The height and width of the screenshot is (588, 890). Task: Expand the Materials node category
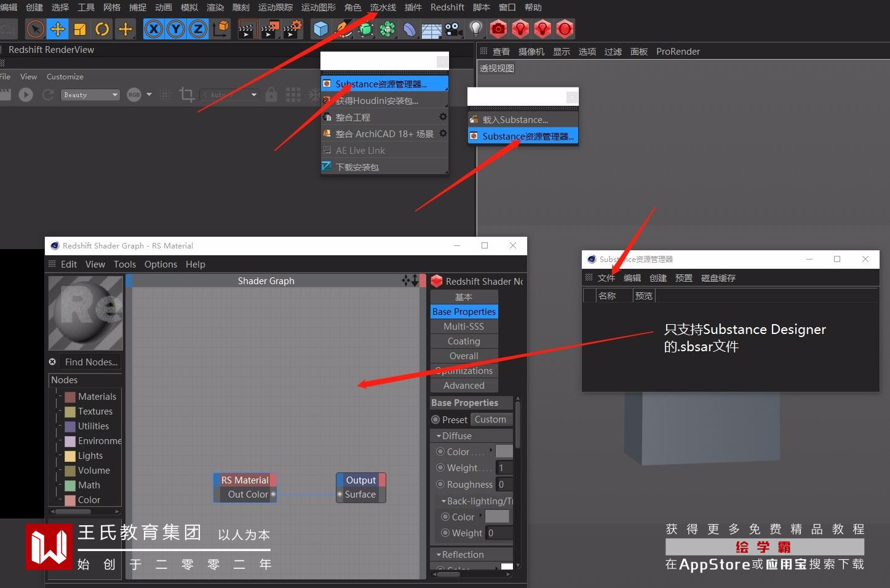[60, 397]
